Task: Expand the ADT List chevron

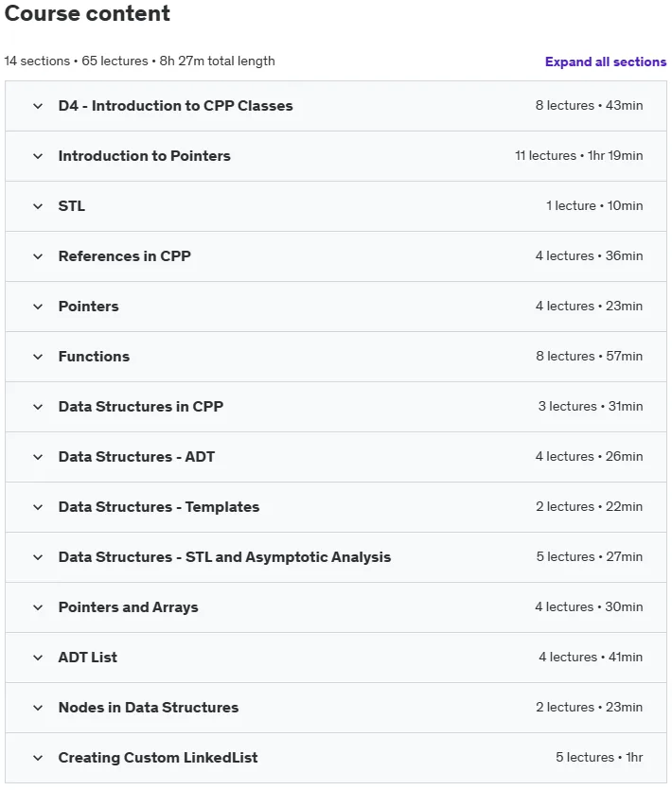Action: (x=38, y=658)
